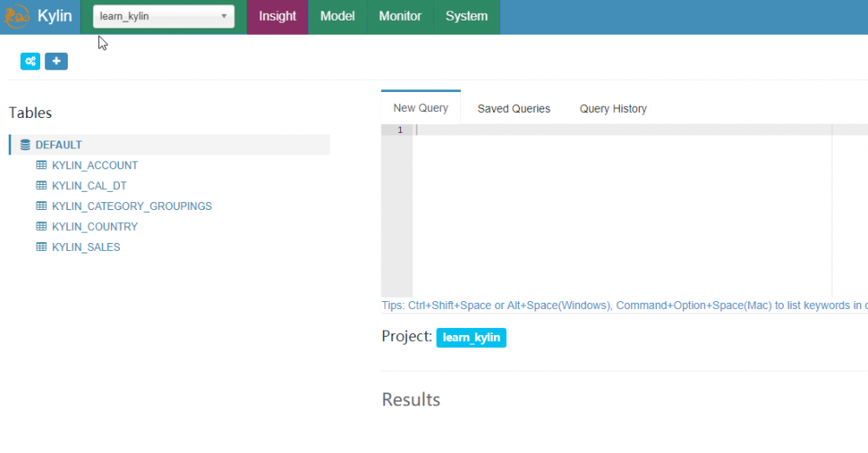Go to the Monitor page

(399, 16)
